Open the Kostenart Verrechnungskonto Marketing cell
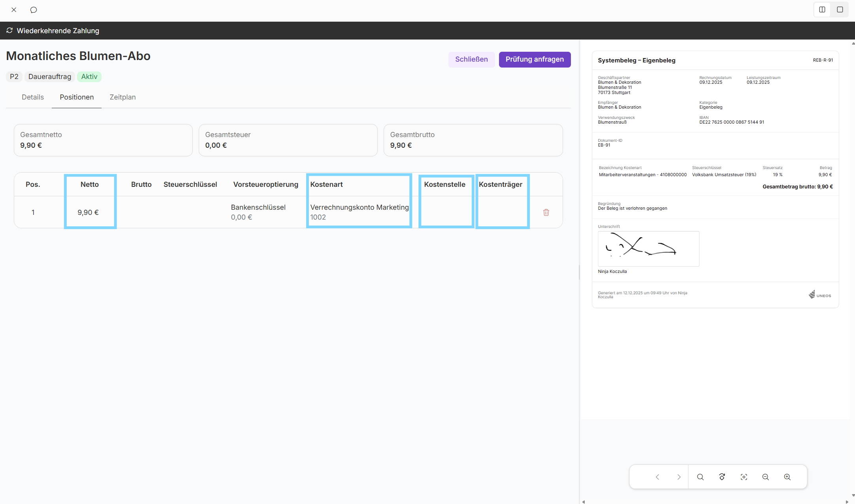The height and width of the screenshot is (504, 855). 359,212
